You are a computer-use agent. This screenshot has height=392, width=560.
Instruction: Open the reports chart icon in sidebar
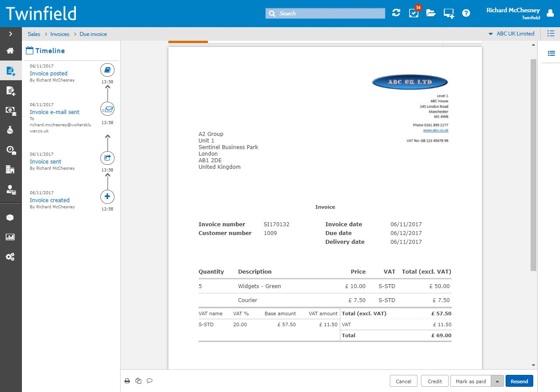click(11, 237)
